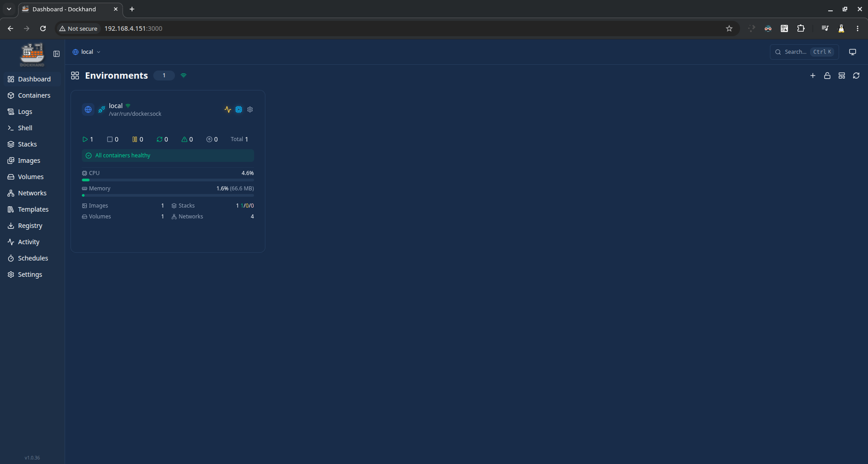This screenshot has height=464, width=868.
Task: Click the Stacks stat on local card
Action: (212, 206)
